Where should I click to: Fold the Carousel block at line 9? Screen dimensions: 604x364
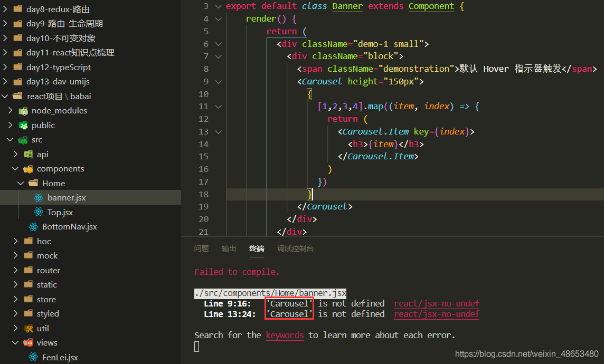click(x=219, y=82)
